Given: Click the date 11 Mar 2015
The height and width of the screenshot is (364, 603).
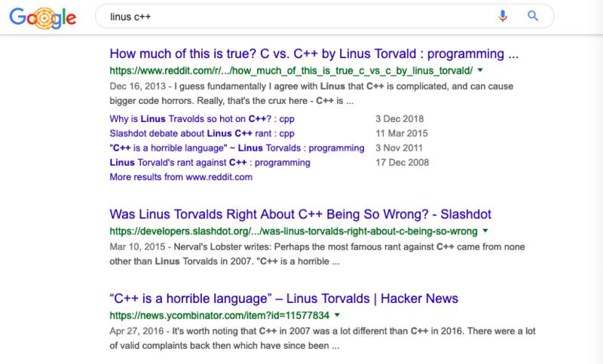Looking at the screenshot, I should (402, 133).
